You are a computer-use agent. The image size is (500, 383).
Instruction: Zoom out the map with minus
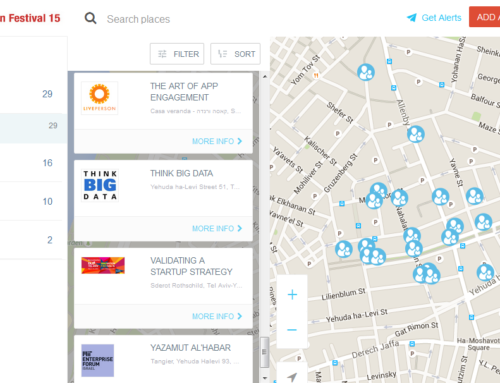(x=292, y=330)
